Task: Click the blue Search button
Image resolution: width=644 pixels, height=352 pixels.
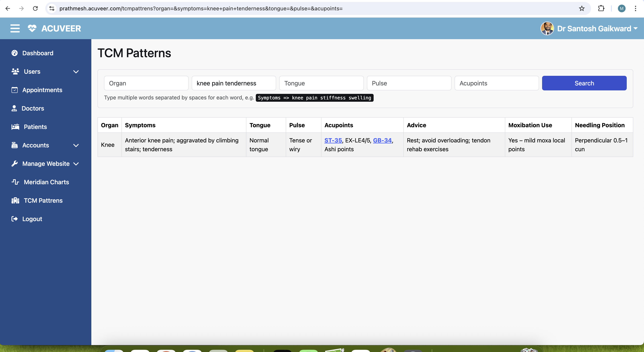Action: (584, 83)
